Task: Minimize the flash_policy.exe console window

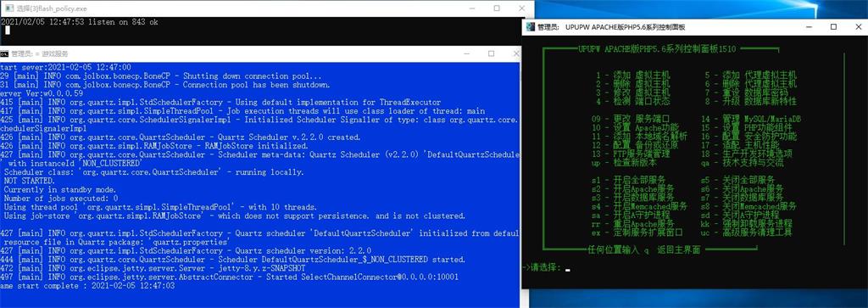Action: click(x=472, y=8)
